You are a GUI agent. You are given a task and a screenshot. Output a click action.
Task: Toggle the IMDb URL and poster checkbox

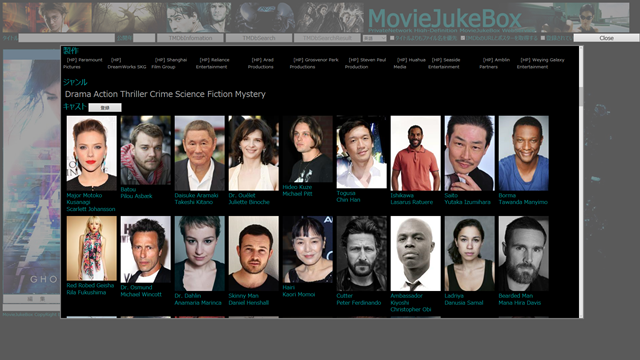pyautogui.click(x=463, y=38)
